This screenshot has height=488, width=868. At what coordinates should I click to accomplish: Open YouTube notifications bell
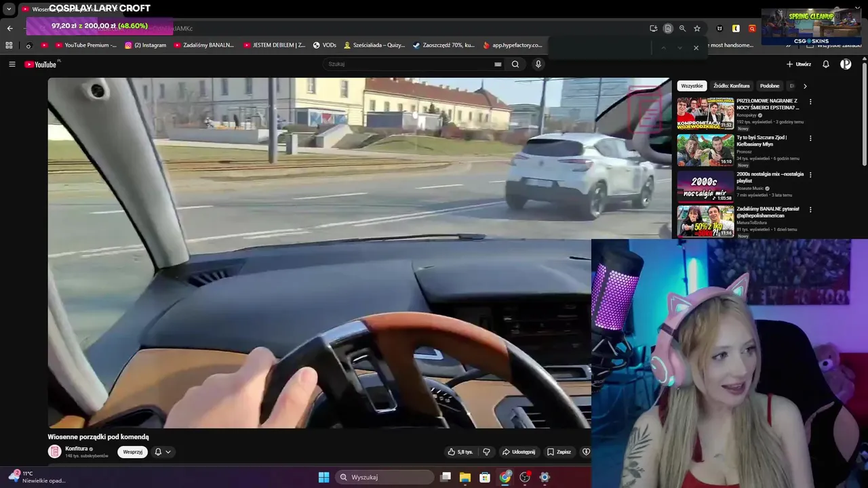[x=826, y=64]
